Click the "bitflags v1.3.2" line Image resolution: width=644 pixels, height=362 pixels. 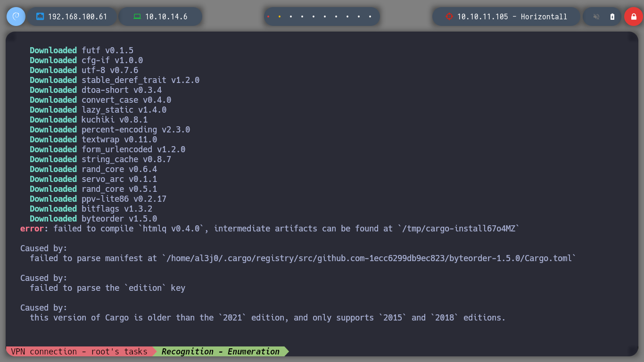coord(117,209)
